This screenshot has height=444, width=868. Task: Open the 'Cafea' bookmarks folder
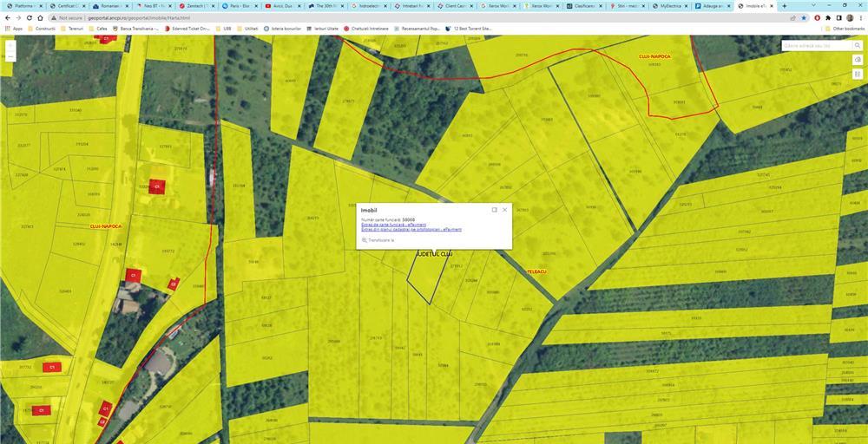pos(98,29)
